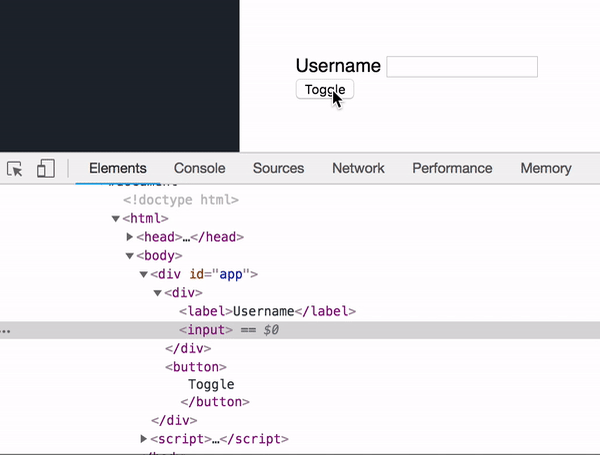Click the "app" id attribute value

click(x=231, y=274)
